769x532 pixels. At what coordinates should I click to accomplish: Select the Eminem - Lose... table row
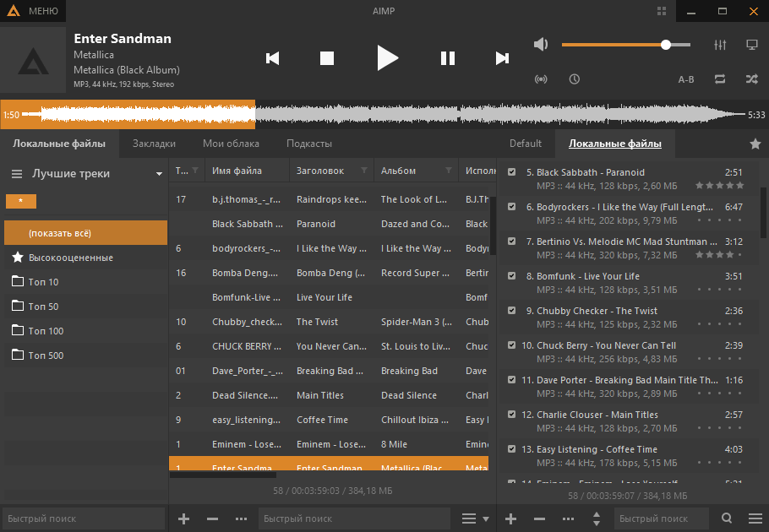(329, 444)
